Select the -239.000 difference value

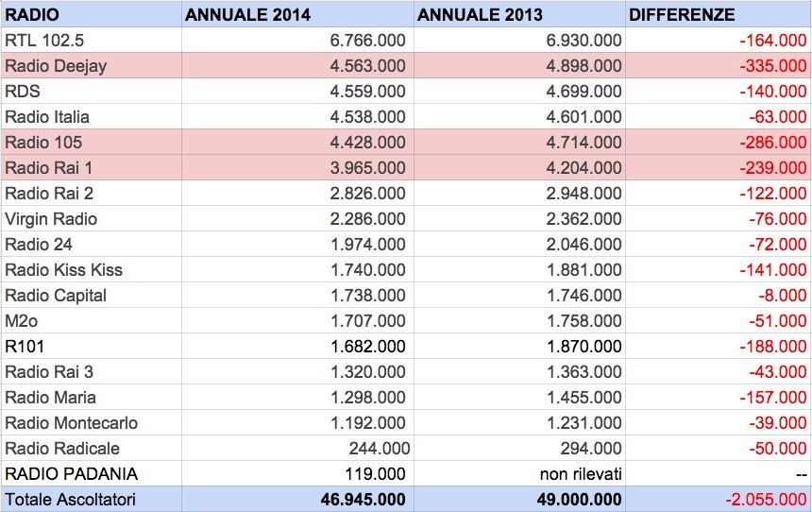pyautogui.click(x=773, y=167)
